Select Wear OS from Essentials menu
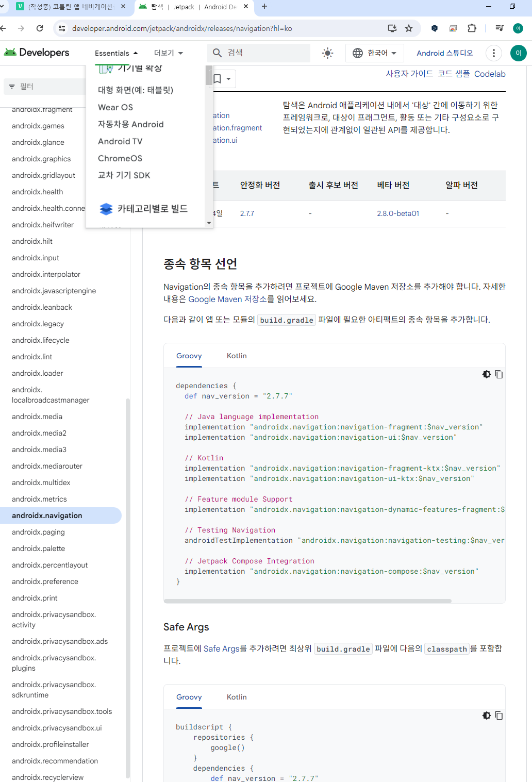Viewport: 532px width, 782px height. tap(115, 107)
